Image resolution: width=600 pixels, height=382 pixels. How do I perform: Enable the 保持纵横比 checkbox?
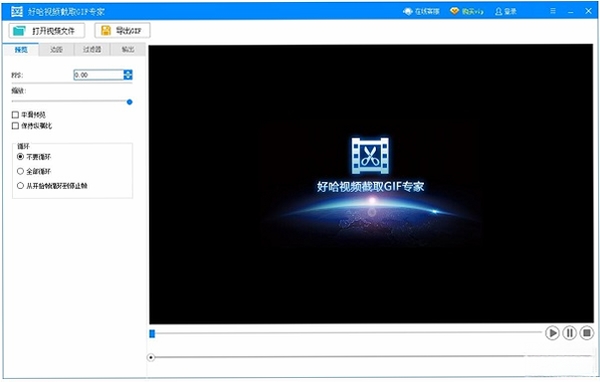point(15,126)
